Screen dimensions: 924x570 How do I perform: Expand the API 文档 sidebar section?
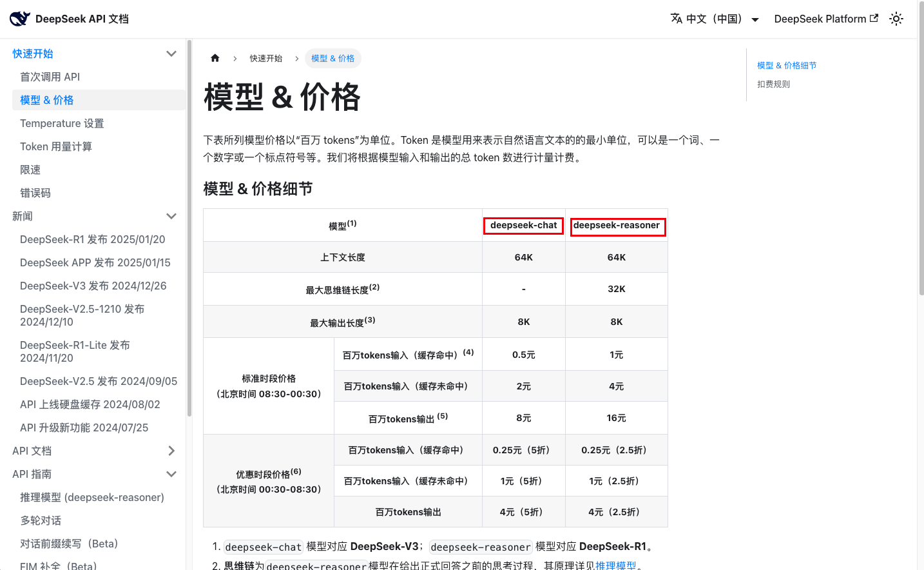click(x=171, y=451)
